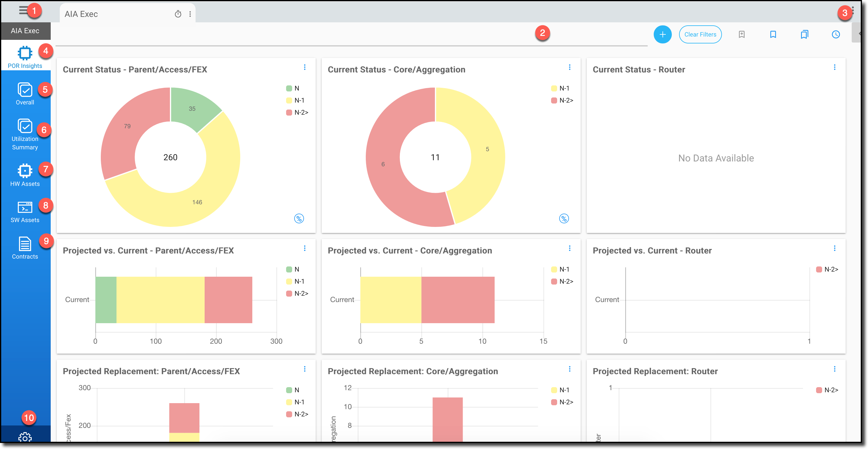The image size is (868, 449).
Task: Toggle N-2> legend in Projected vs. Current Router
Action: point(827,269)
